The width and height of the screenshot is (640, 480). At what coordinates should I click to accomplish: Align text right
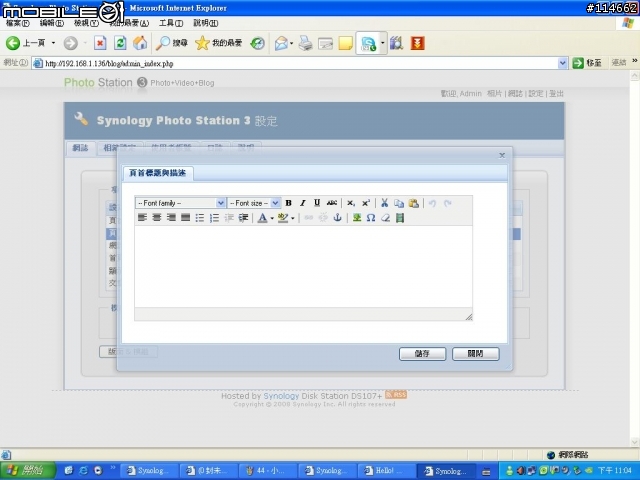171,218
